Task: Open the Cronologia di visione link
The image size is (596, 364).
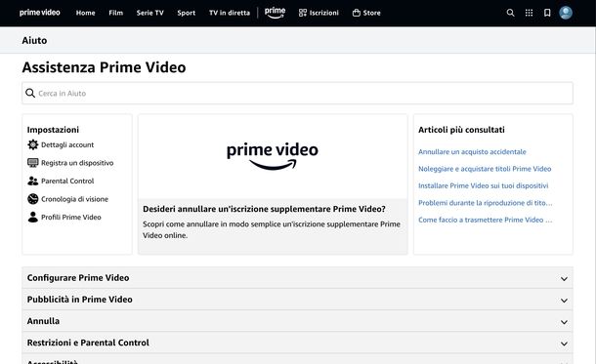Action: (74, 199)
